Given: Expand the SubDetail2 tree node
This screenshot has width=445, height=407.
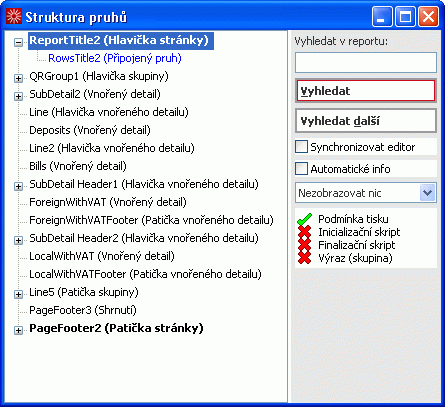Looking at the screenshot, I should 18,96.
